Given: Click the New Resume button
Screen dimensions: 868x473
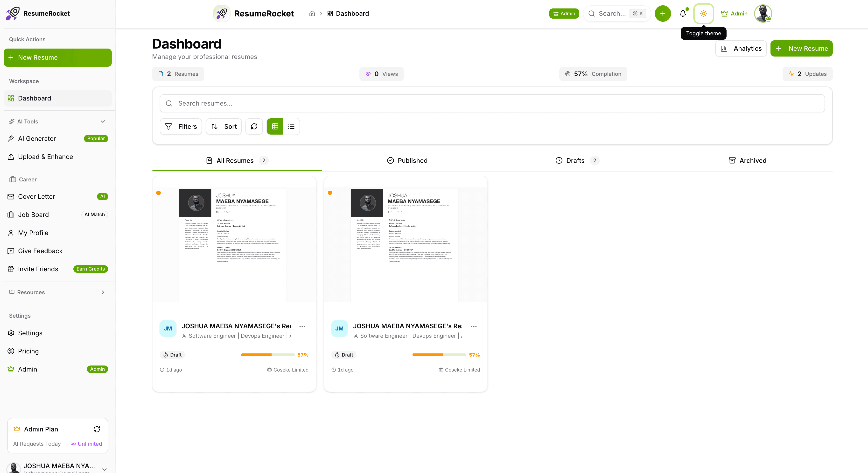Looking at the screenshot, I should [802, 48].
